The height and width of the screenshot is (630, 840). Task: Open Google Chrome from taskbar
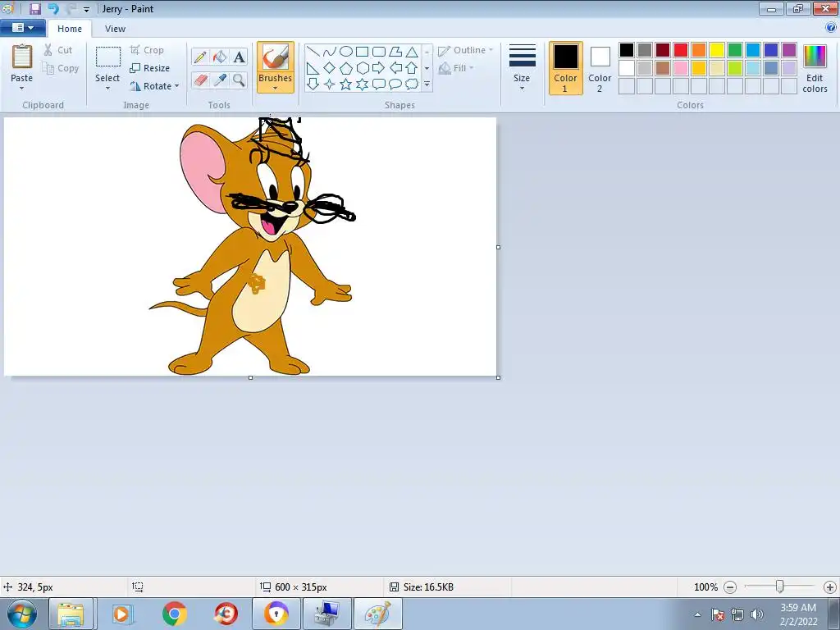175,614
